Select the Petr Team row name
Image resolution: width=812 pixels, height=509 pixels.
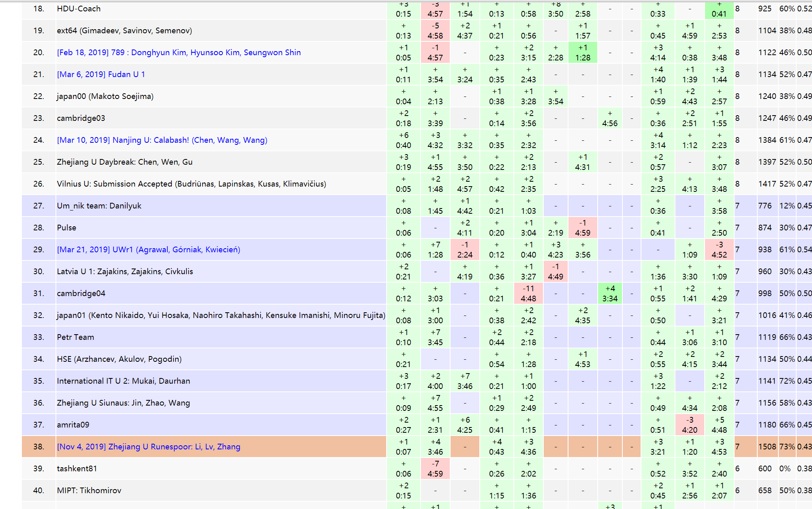click(75, 337)
